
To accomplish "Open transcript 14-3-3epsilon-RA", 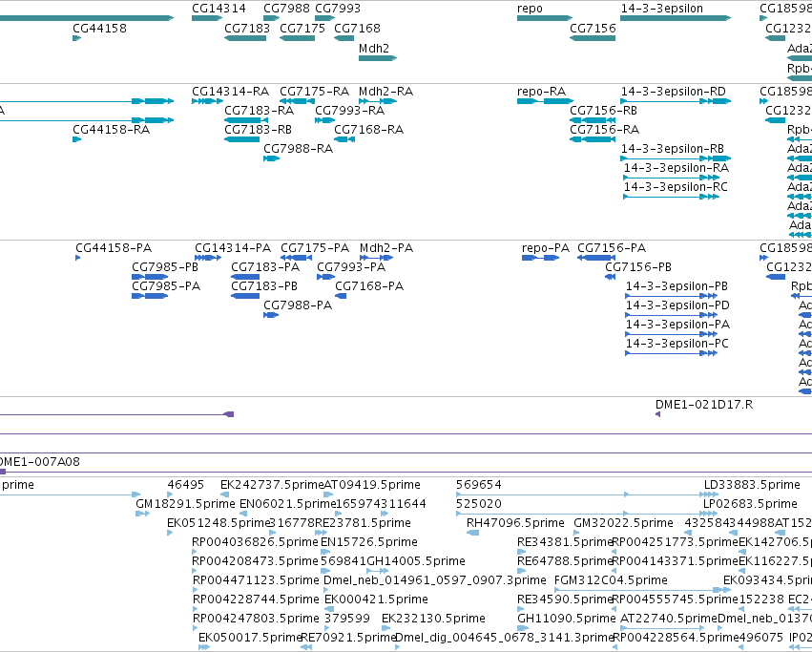I will click(677, 168).
